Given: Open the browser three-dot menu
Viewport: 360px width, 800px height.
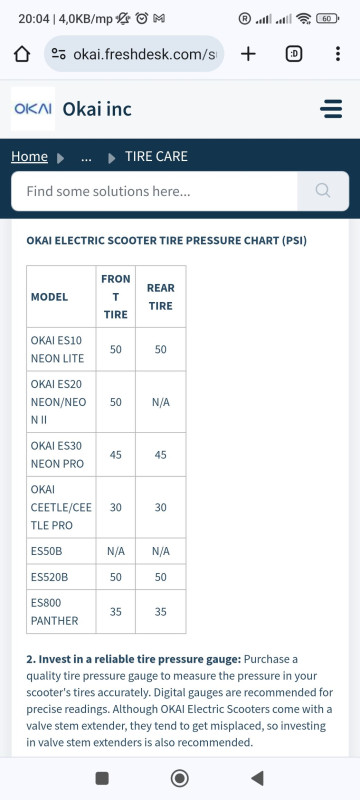Looking at the screenshot, I should click(x=338, y=54).
